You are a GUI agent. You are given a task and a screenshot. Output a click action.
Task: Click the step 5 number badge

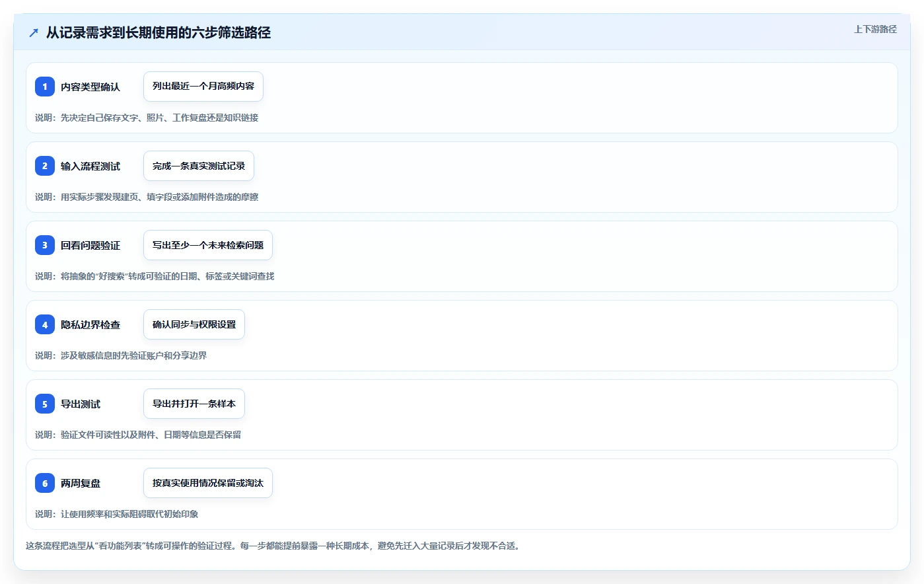tap(45, 404)
